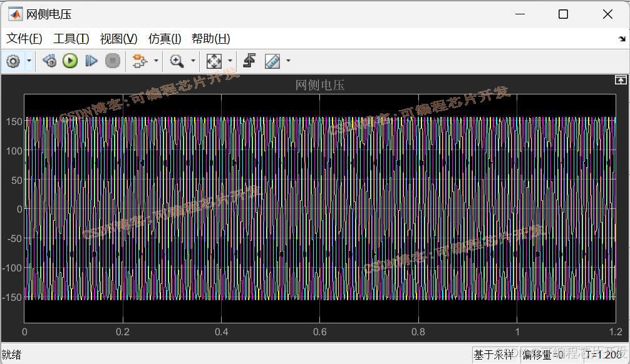Click the Scale Axes Limits icon
This screenshot has width=630, height=364.
[x=214, y=61]
